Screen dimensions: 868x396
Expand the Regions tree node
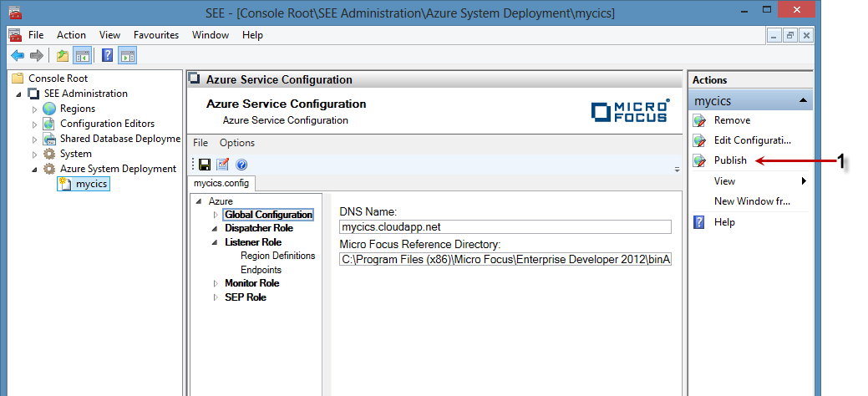tap(35, 109)
